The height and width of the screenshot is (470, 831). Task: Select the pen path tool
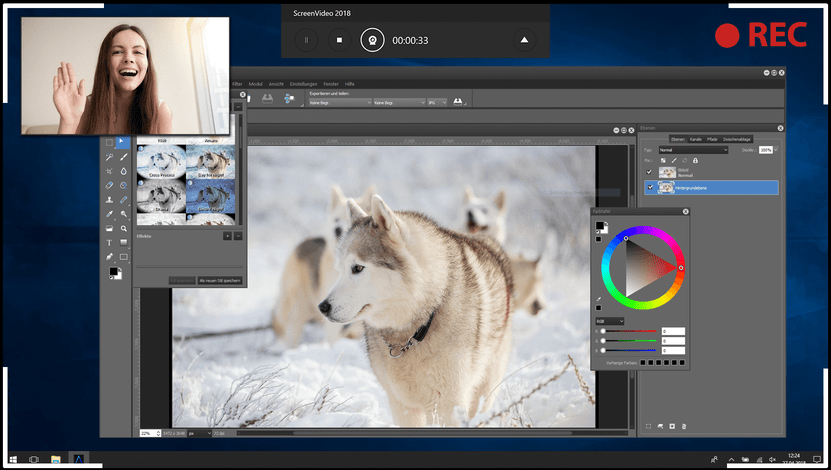109,257
